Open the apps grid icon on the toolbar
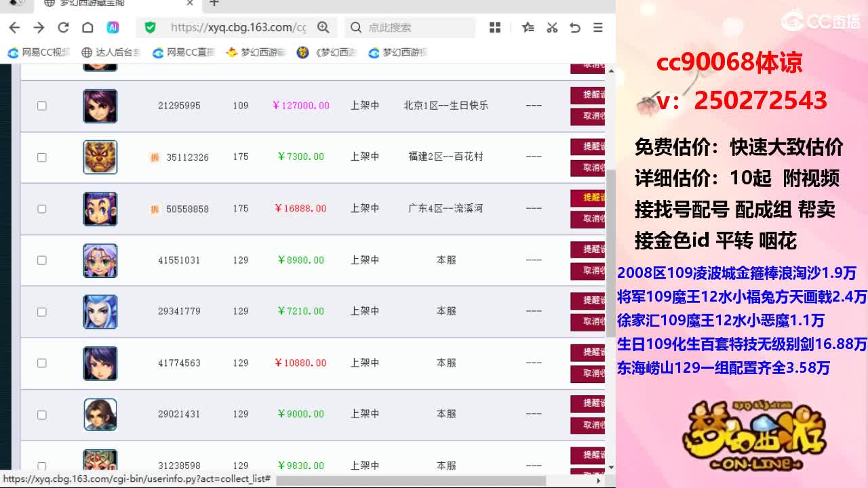 (x=496, y=27)
